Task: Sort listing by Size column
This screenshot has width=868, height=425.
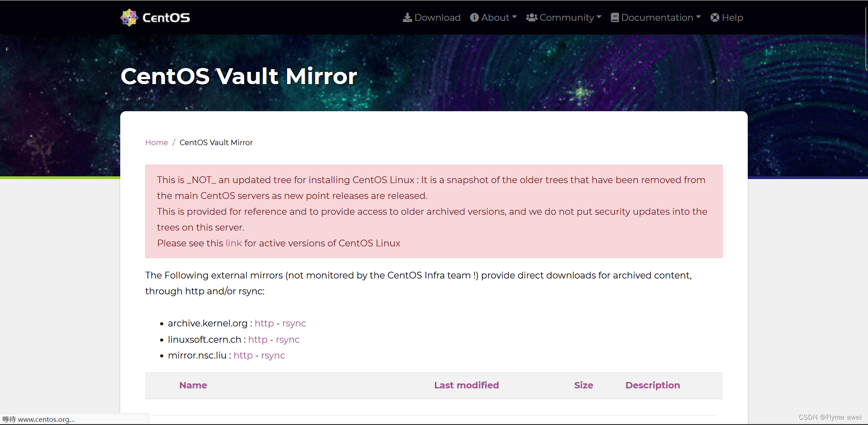Action: [x=584, y=385]
